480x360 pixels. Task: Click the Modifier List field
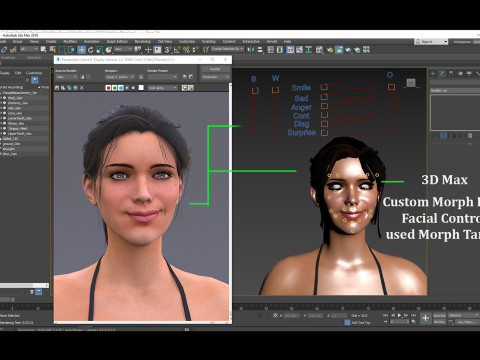455,91
